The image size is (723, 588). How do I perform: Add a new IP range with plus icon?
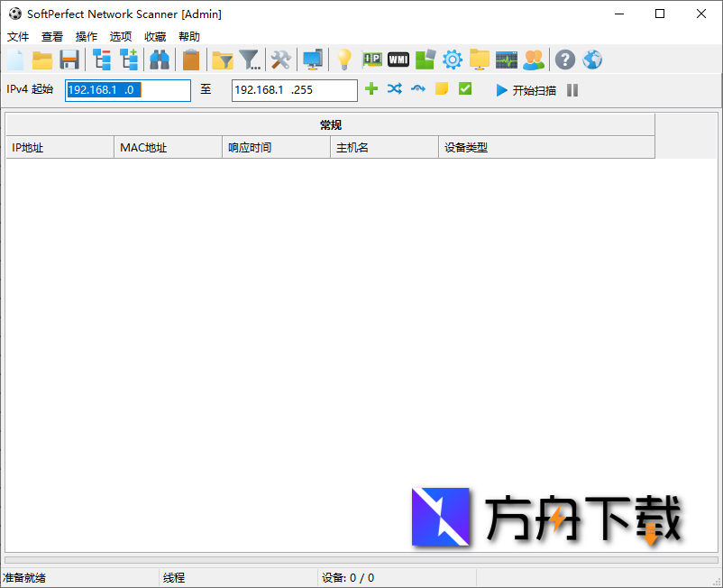pos(371,89)
